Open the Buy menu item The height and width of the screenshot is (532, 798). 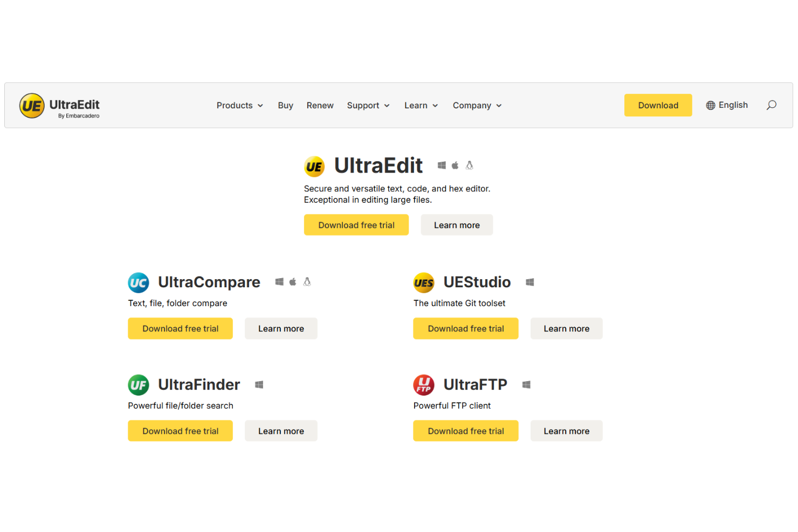tap(285, 105)
